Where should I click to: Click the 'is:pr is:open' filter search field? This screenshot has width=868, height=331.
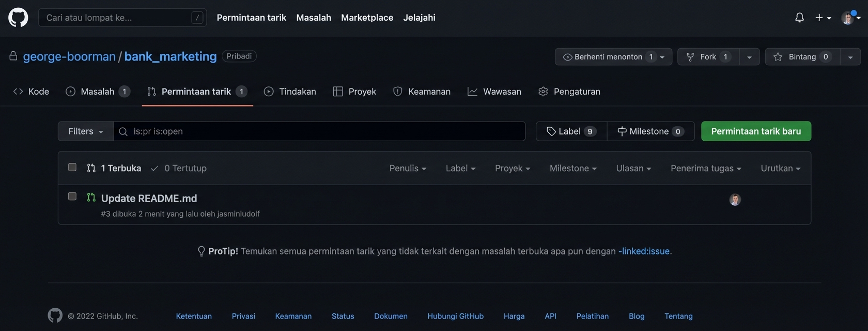(x=320, y=131)
